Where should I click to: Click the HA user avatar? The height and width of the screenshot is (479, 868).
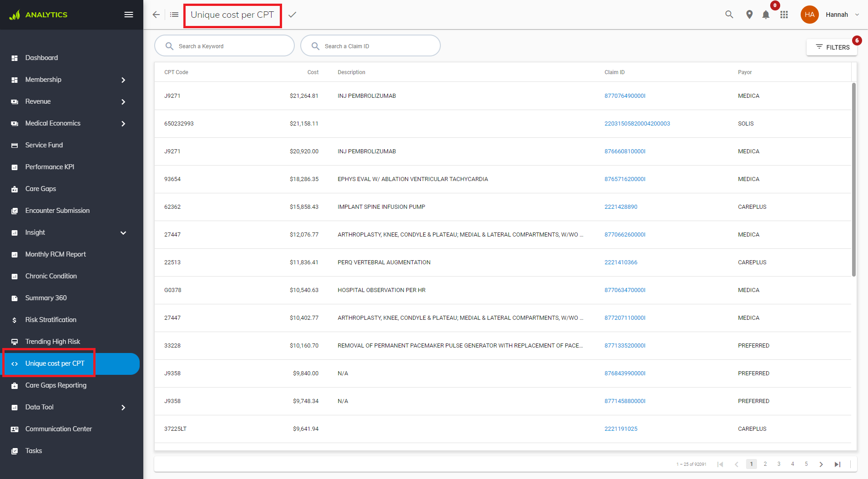(810, 15)
